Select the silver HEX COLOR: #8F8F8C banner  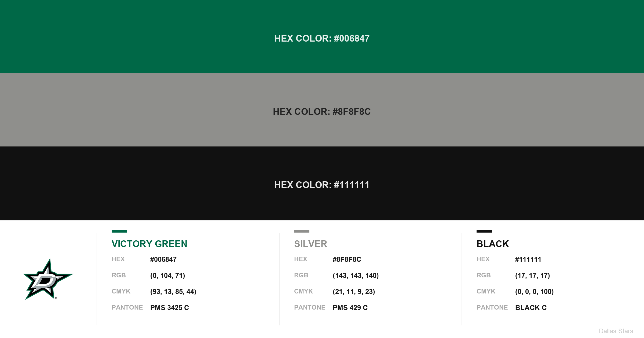(322, 110)
